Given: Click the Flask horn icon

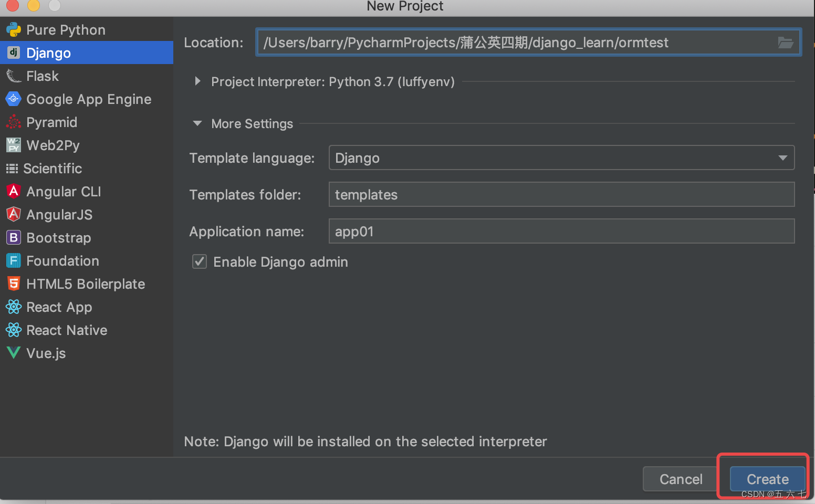Looking at the screenshot, I should [14, 76].
